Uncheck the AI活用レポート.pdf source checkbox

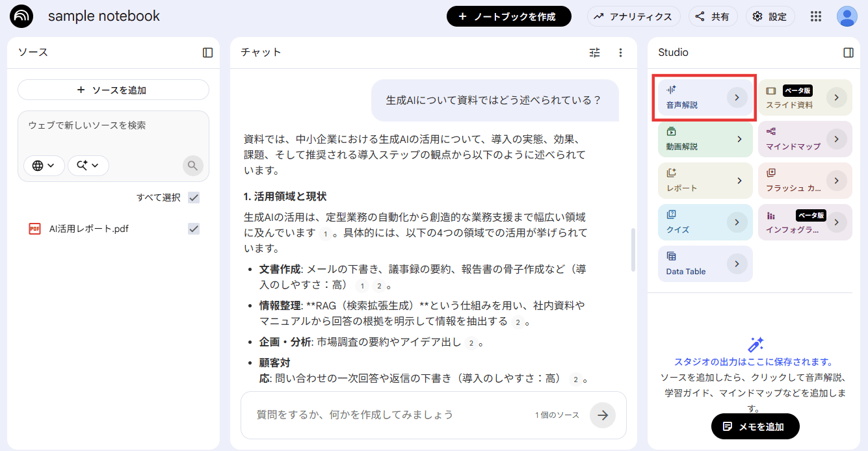click(194, 229)
